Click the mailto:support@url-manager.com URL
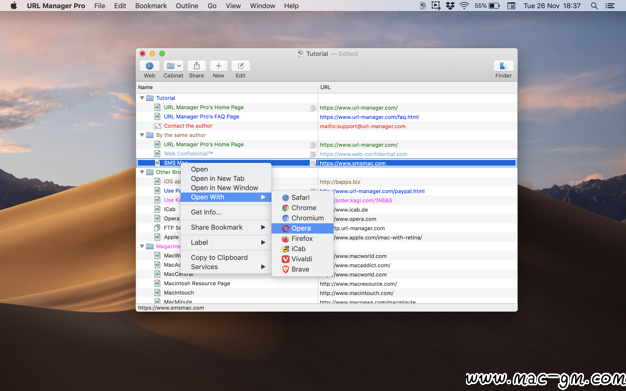The image size is (626, 391). pos(363,126)
